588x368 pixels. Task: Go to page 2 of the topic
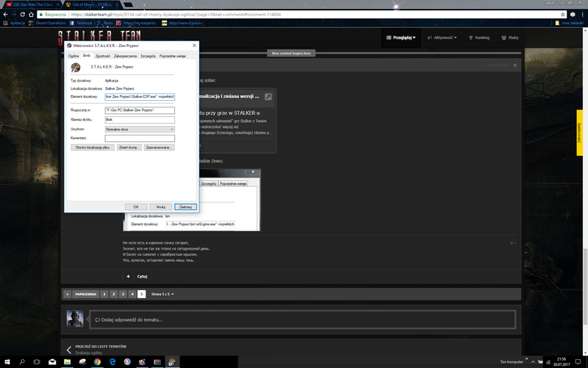point(114,294)
